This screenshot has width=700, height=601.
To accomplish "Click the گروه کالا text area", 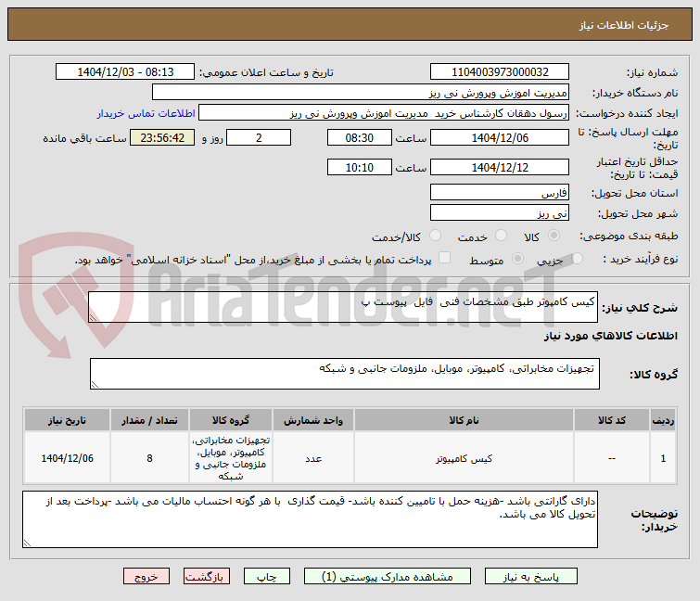I will [x=345, y=374].
